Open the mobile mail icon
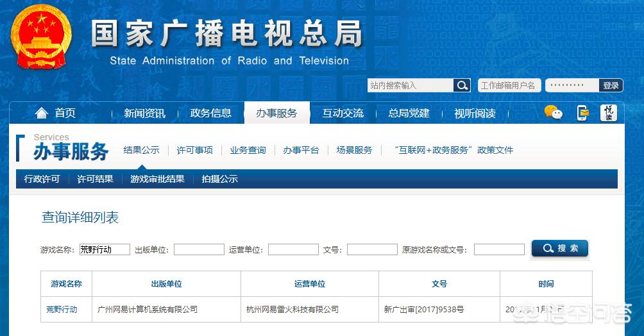The width and height of the screenshot is (644, 336). tap(582, 113)
